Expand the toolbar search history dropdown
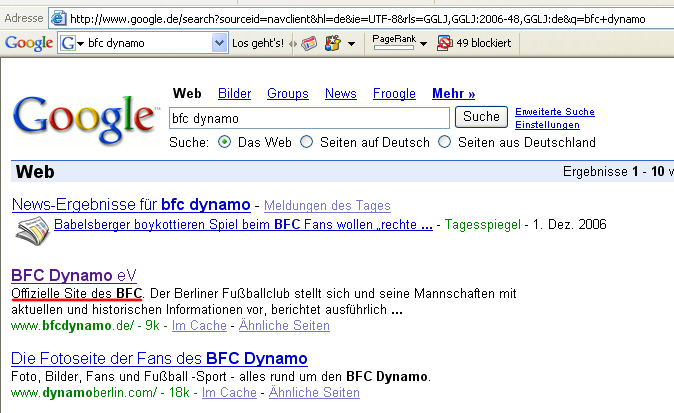Screen dimensions: 674x413 219,43
